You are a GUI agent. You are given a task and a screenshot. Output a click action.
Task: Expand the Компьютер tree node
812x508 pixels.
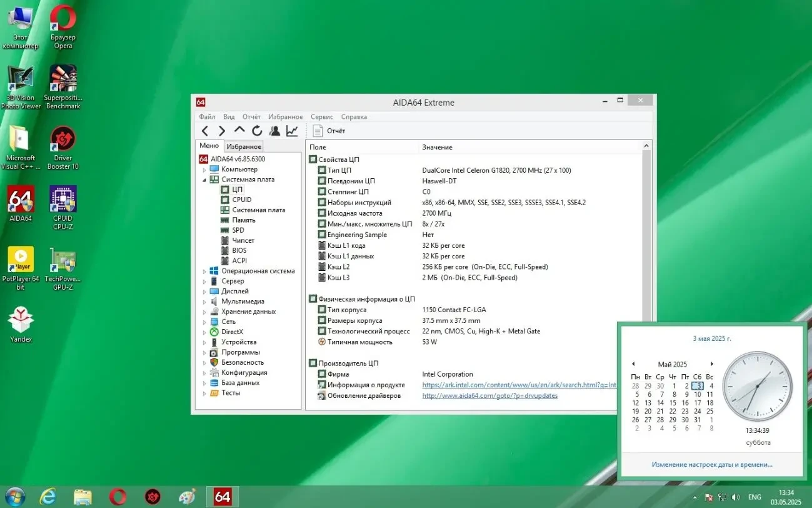coord(204,170)
